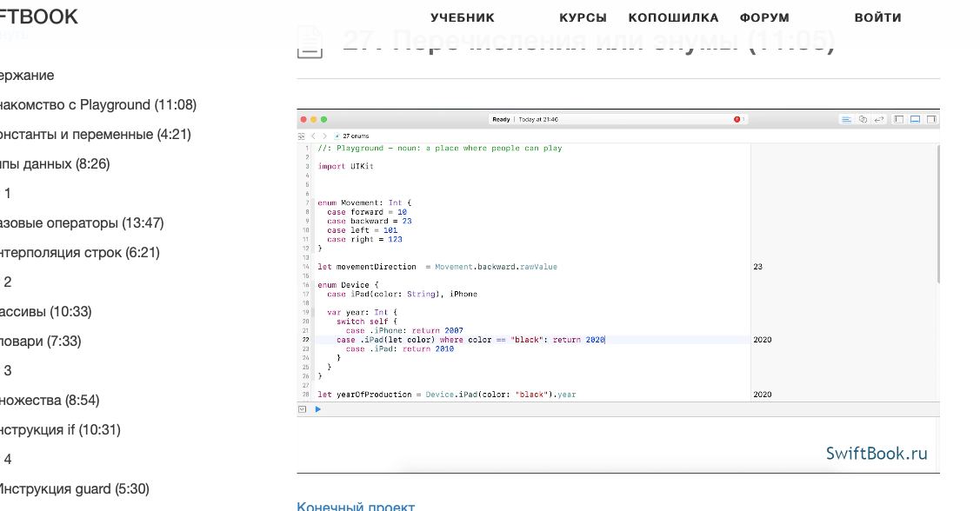Image resolution: width=980 pixels, height=511 pixels.
Task: Click the "let movementDirection" code line
Action: pyautogui.click(x=437, y=267)
